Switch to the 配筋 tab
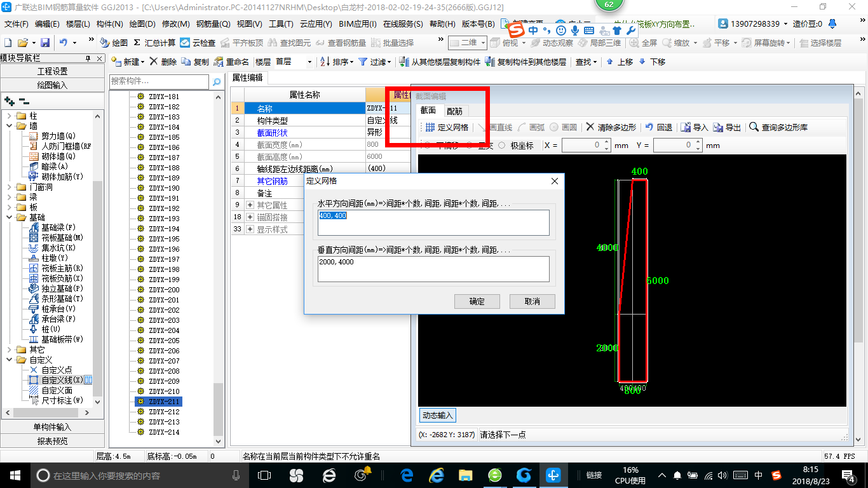 (x=454, y=111)
